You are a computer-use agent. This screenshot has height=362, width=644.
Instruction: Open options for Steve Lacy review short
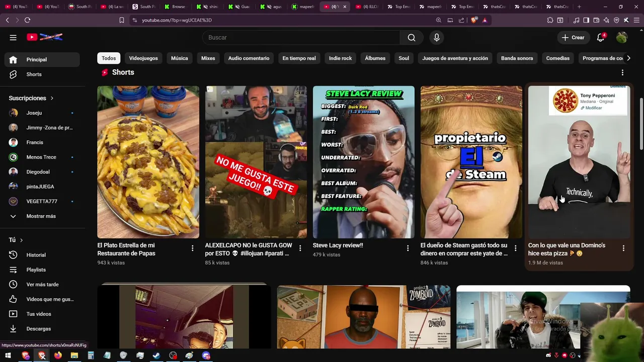408,248
